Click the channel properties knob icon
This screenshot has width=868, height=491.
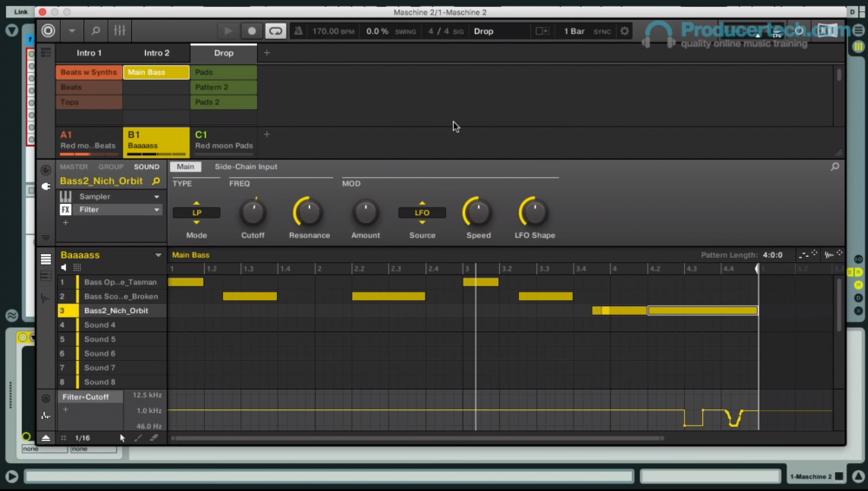pos(46,170)
